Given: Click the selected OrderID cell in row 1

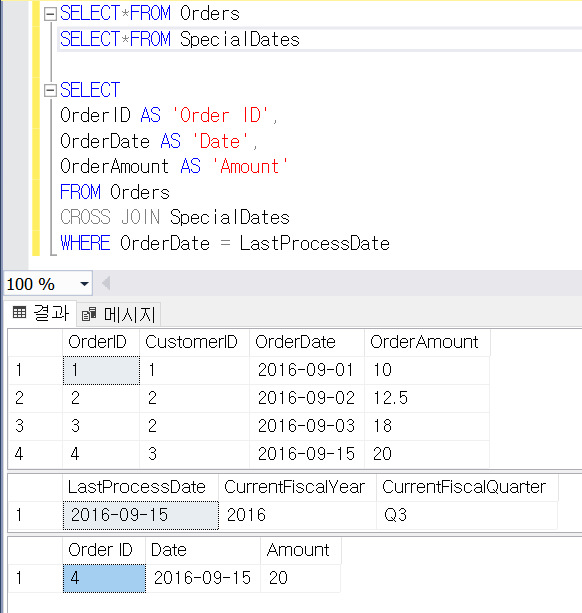Looking at the screenshot, I should 101,370.
